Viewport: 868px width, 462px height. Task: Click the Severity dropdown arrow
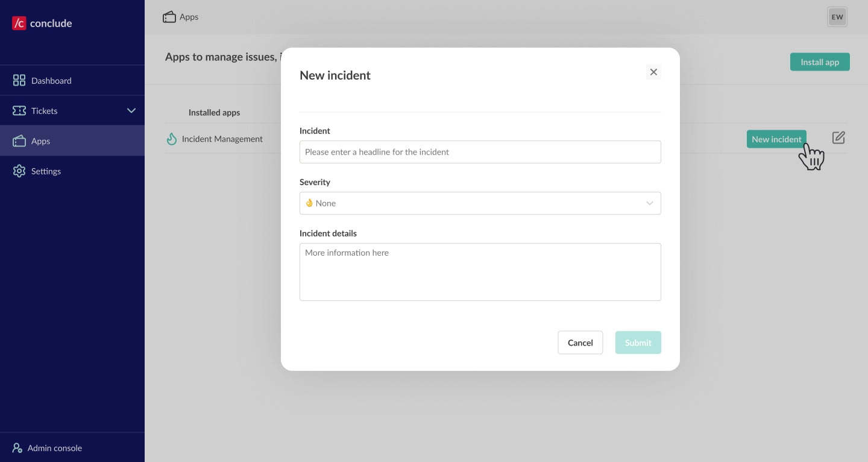(650, 203)
